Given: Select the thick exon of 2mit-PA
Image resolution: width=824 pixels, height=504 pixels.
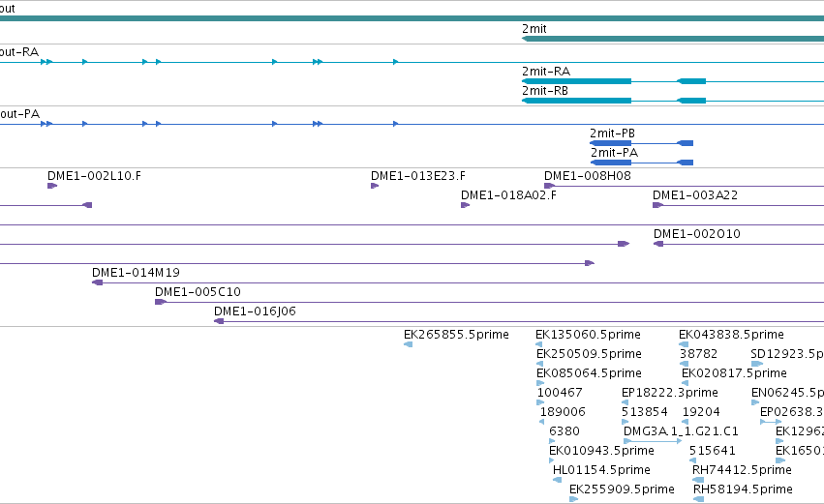Looking at the screenshot, I should 611,163.
